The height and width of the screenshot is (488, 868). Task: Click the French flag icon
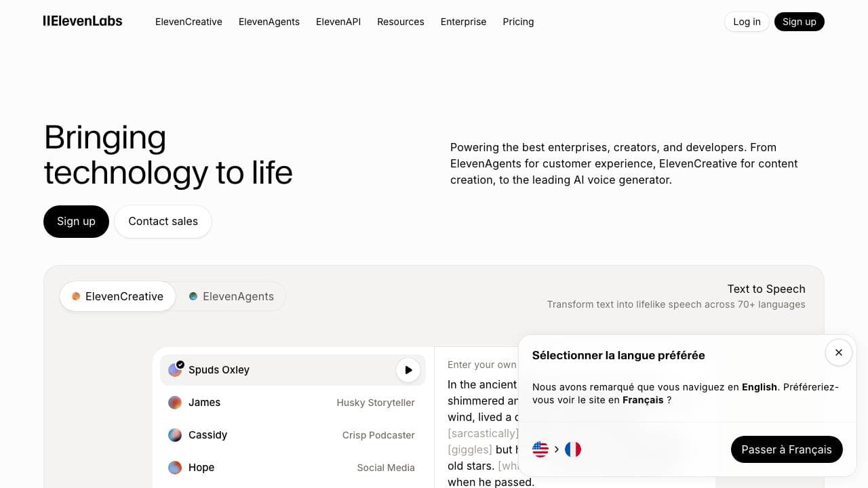(573, 449)
